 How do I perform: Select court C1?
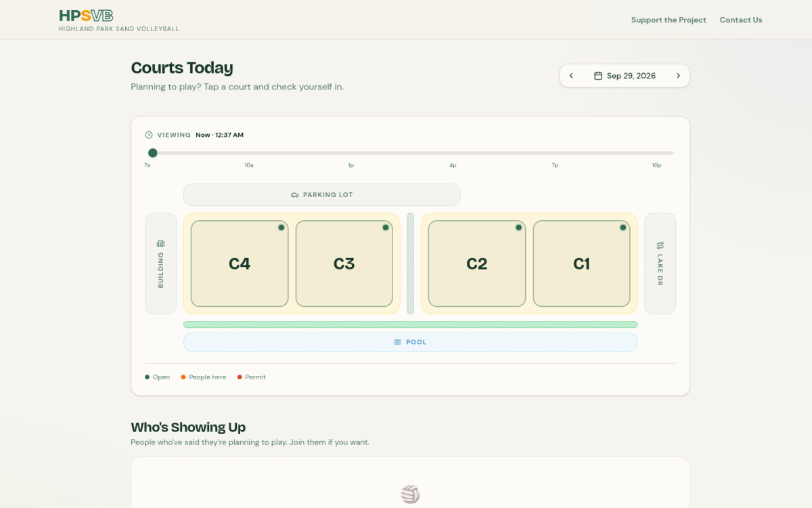582,263
